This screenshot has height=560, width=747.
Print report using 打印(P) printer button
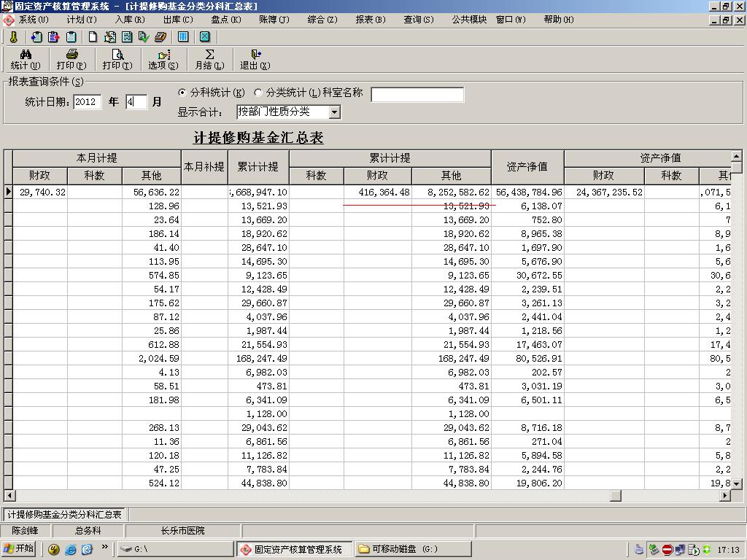point(71,60)
